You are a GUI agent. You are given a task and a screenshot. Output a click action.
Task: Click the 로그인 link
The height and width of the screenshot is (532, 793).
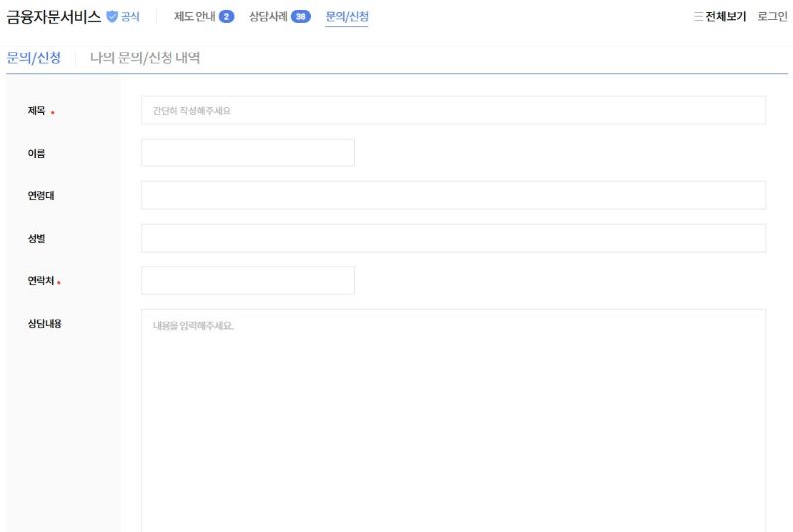pyautogui.click(x=772, y=17)
